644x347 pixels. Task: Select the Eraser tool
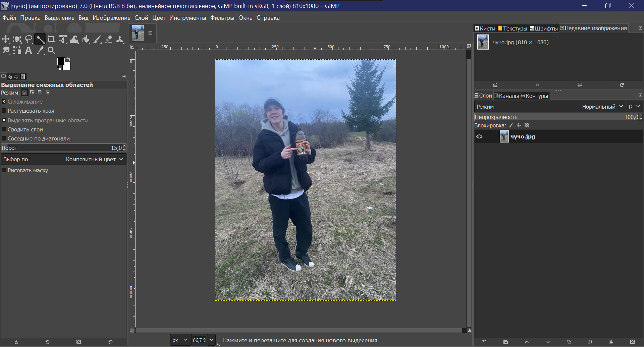point(109,39)
